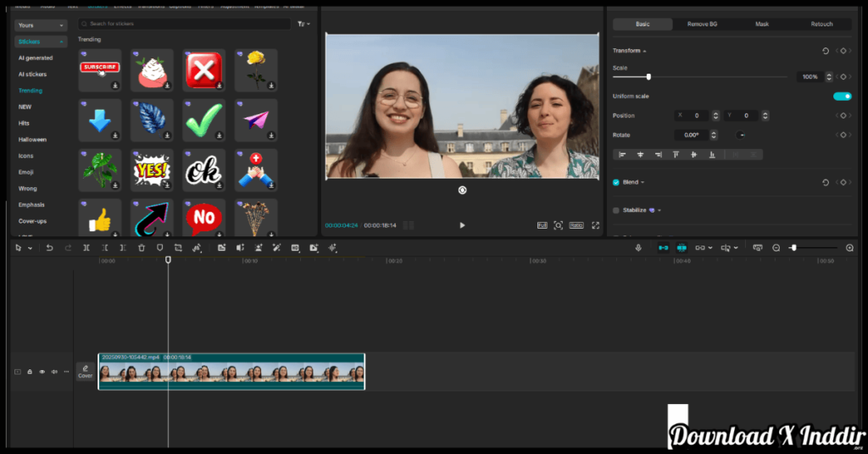Toggle the main track magnet
Viewport: 868px width, 454px height.
point(663,248)
